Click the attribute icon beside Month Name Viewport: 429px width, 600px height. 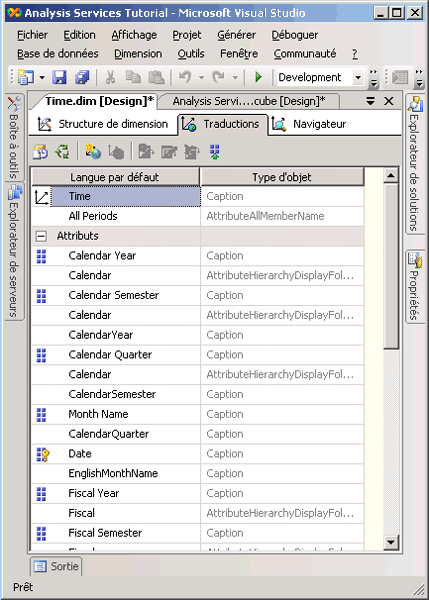(x=41, y=415)
